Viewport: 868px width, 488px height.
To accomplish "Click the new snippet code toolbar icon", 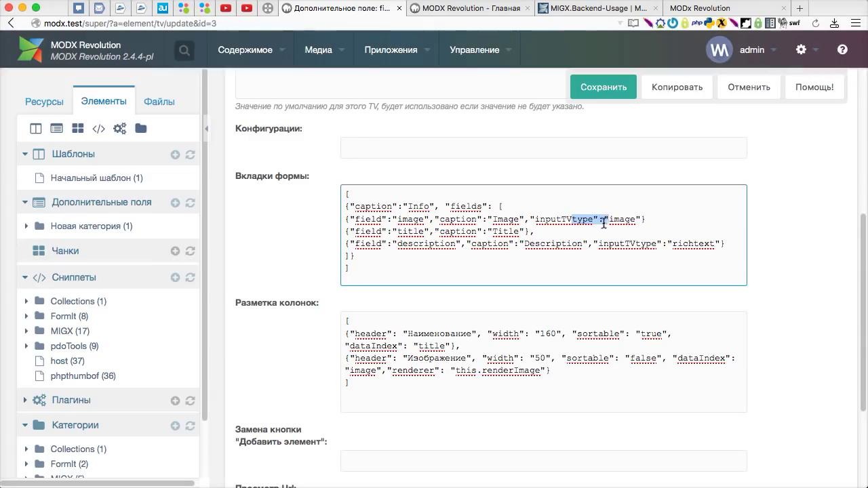I will coord(99,129).
